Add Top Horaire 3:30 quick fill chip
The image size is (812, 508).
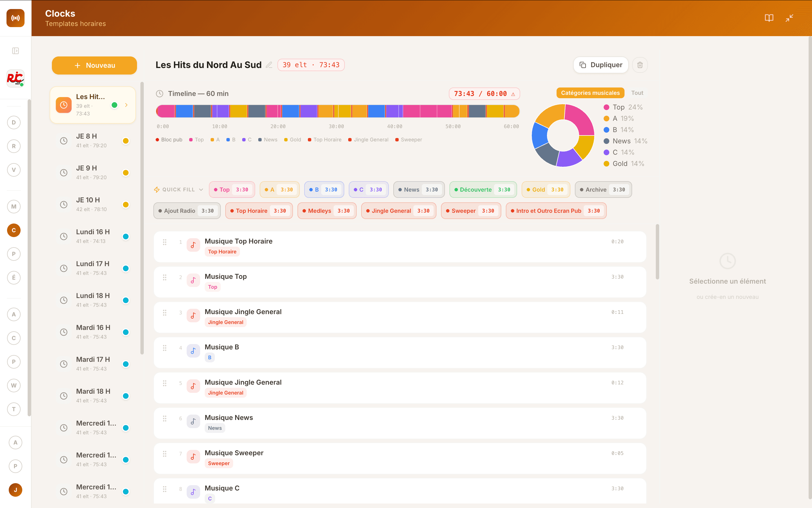pos(259,211)
